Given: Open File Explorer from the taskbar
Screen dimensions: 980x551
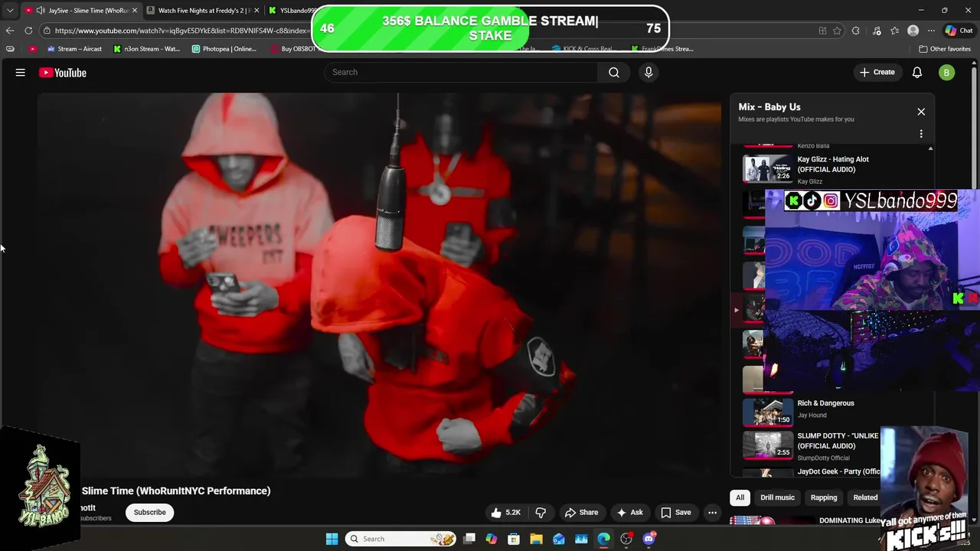Looking at the screenshot, I should [x=536, y=539].
